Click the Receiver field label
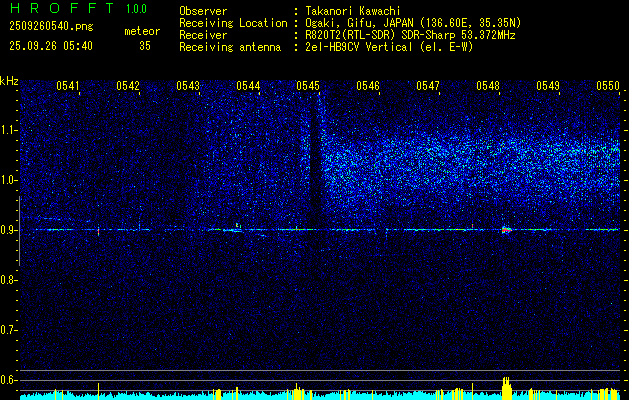The width and height of the screenshot is (629, 400). tap(203, 35)
